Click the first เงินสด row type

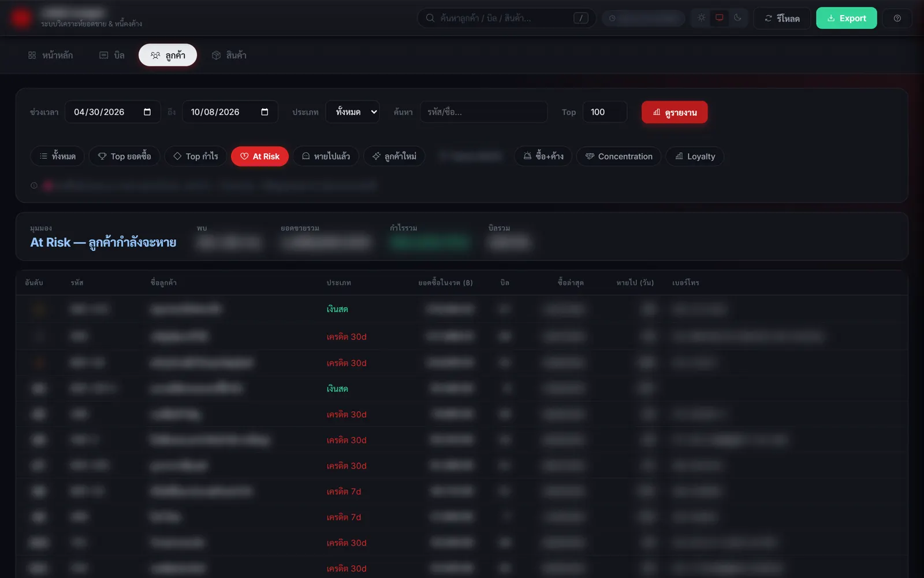coord(337,309)
